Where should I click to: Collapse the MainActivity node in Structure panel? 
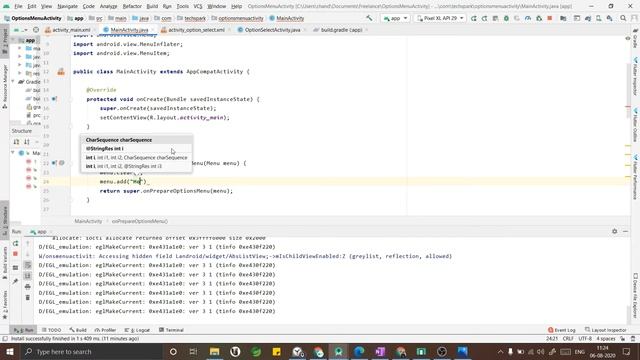point(13,153)
